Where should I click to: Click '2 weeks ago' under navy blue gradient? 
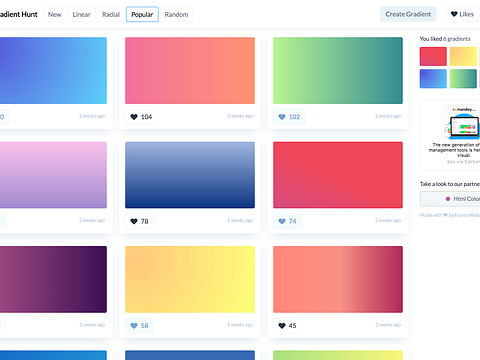point(240,220)
